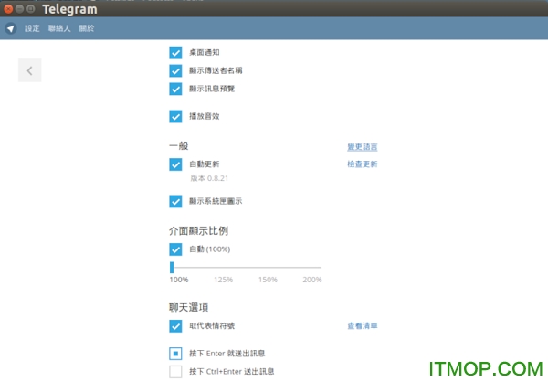Select 按下 Enter 就送出訊息 radio option
548x392 pixels.
coord(175,354)
